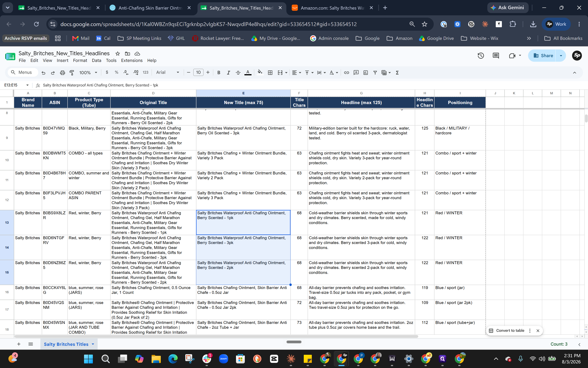Viewport: 588px width, 368px height.
Task: Open the Help menu
Action: (152, 60)
